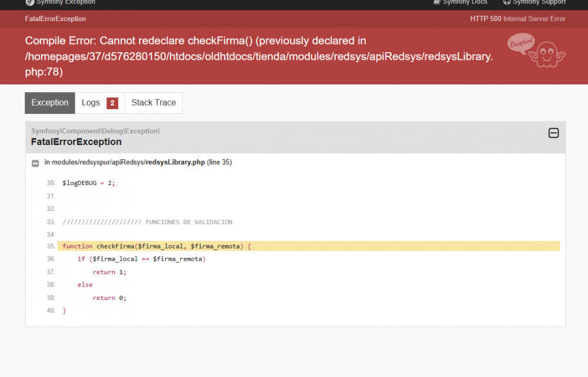Click the highlighted line 35 checkFirma function
Screen dimensions: 588x377
pos(309,246)
